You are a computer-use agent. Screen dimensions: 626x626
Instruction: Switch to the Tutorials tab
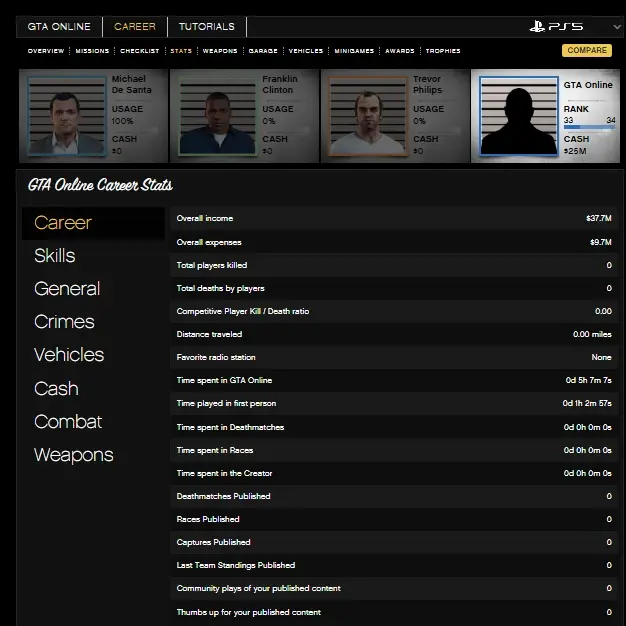click(x=207, y=27)
